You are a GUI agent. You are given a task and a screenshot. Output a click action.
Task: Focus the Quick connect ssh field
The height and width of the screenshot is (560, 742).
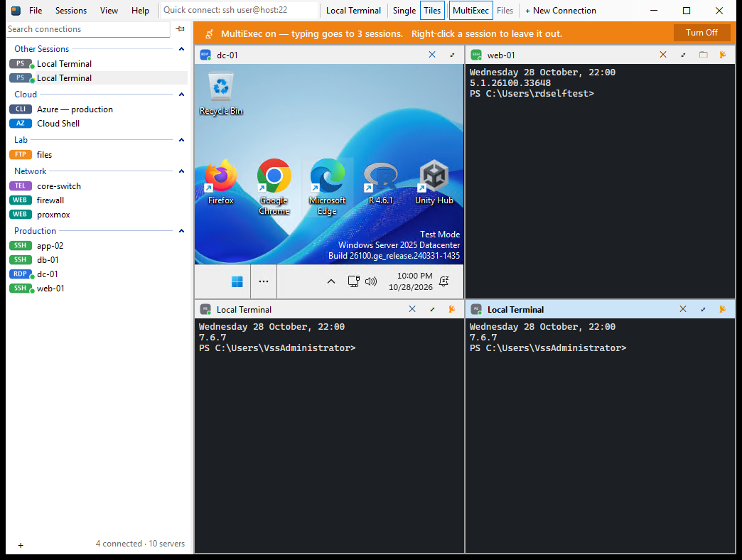coord(240,10)
